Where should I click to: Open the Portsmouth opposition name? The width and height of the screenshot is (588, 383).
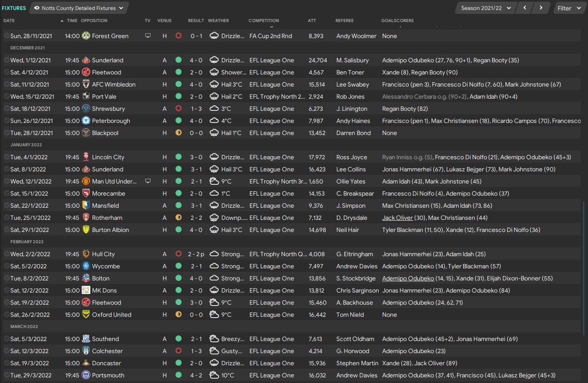pos(108,375)
